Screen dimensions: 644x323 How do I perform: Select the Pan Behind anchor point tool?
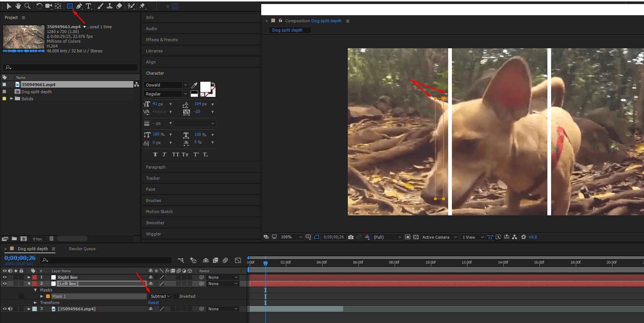pyautogui.click(x=58, y=6)
